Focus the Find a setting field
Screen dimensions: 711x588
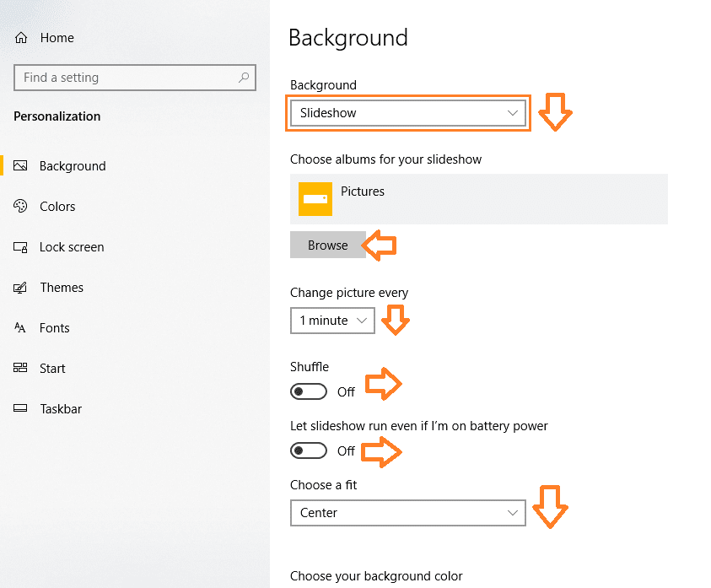pyautogui.click(x=135, y=78)
